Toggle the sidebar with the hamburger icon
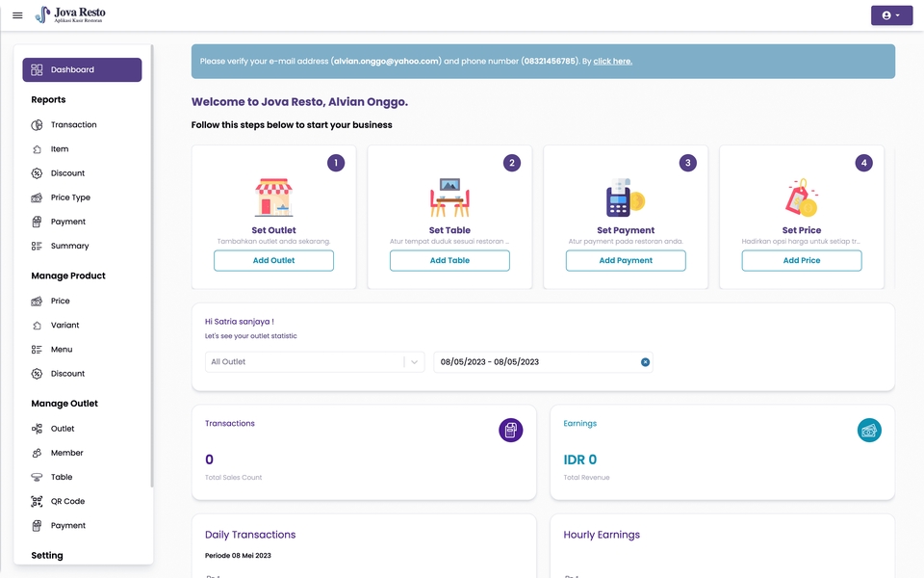 (16, 14)
